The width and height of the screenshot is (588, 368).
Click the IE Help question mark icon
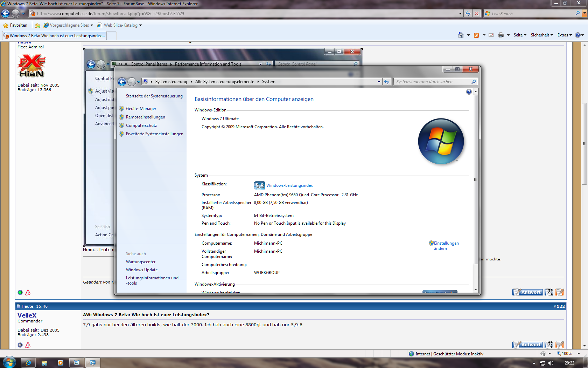click(578, 35)
